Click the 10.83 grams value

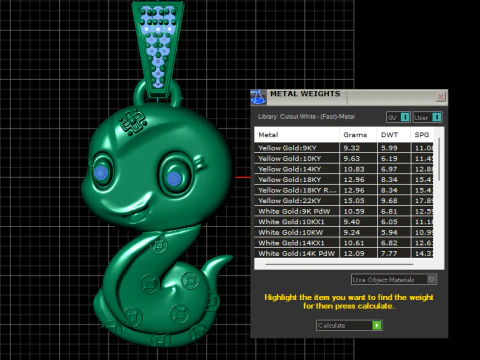(354, 169)
